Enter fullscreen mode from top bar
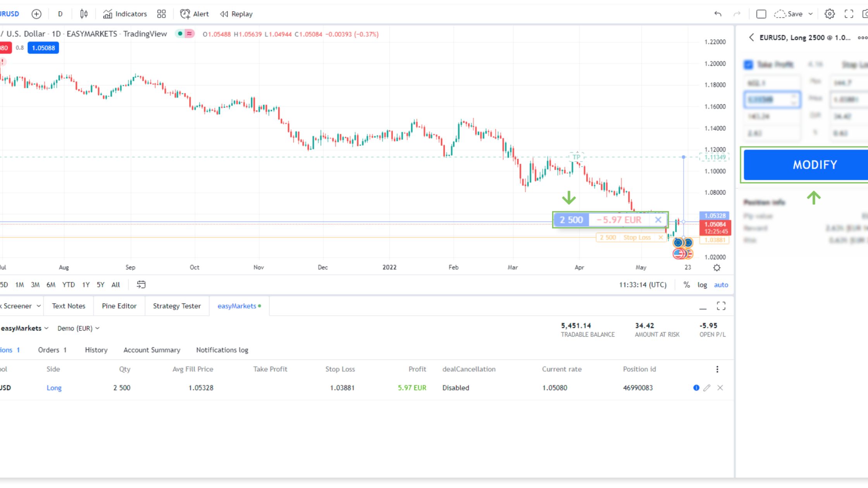The height and width of the screenshot is (488, 868). (849, 14)
